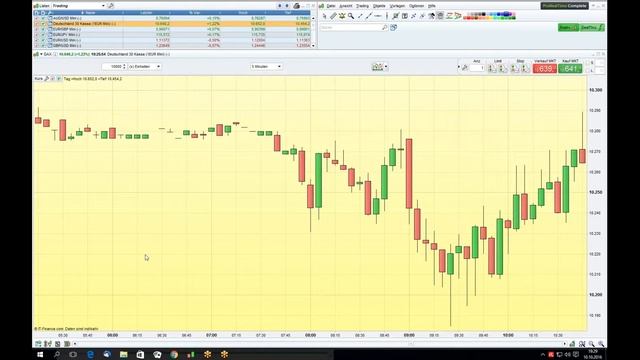Click the trash delete objects icon
640x360 pixels.
tap(440, 16)
